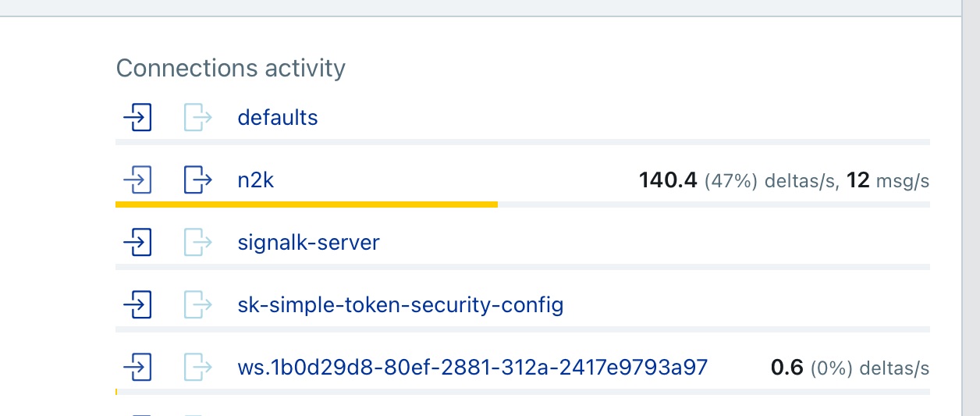
Task: Click the input icon for sk-simple-token-security-config
Action: click(x=137, y=304)
